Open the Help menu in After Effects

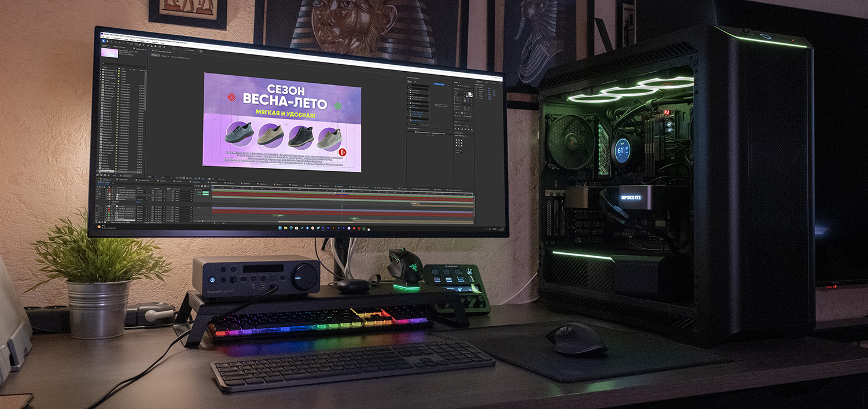coord(162,43)
